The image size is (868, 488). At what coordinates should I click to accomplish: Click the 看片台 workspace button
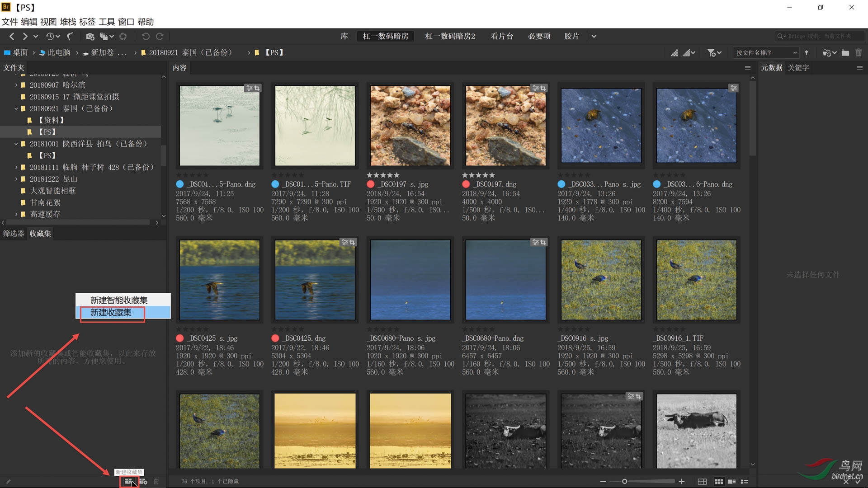(x=502, y=37)
